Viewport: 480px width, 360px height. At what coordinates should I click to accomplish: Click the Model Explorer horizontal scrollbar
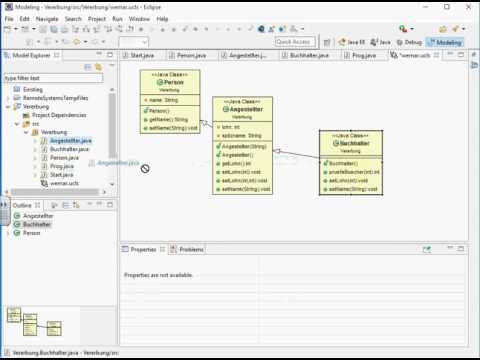(x=55, y=192)
